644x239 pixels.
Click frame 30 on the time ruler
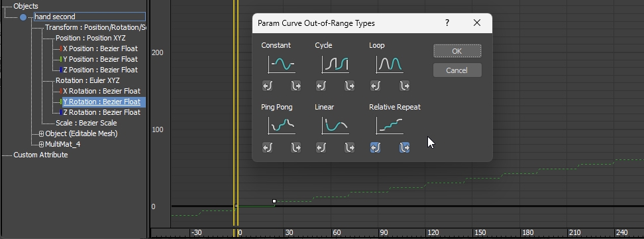click(x=289, y=233)
